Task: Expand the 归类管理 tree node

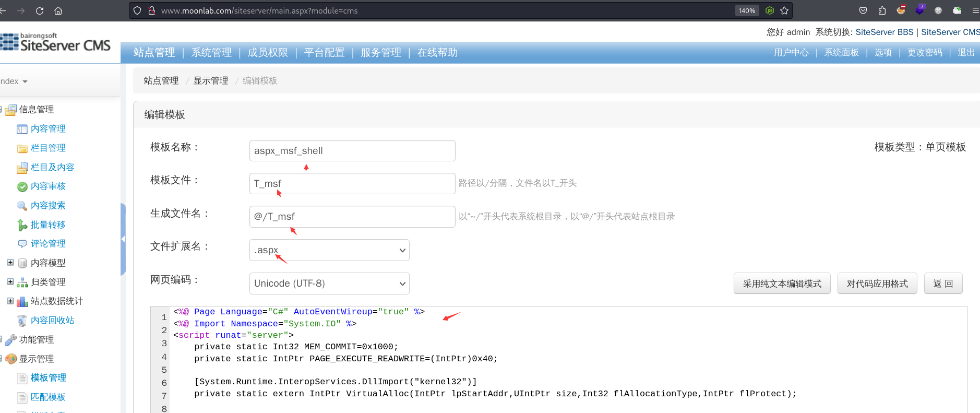Action: tap(10, 282)
